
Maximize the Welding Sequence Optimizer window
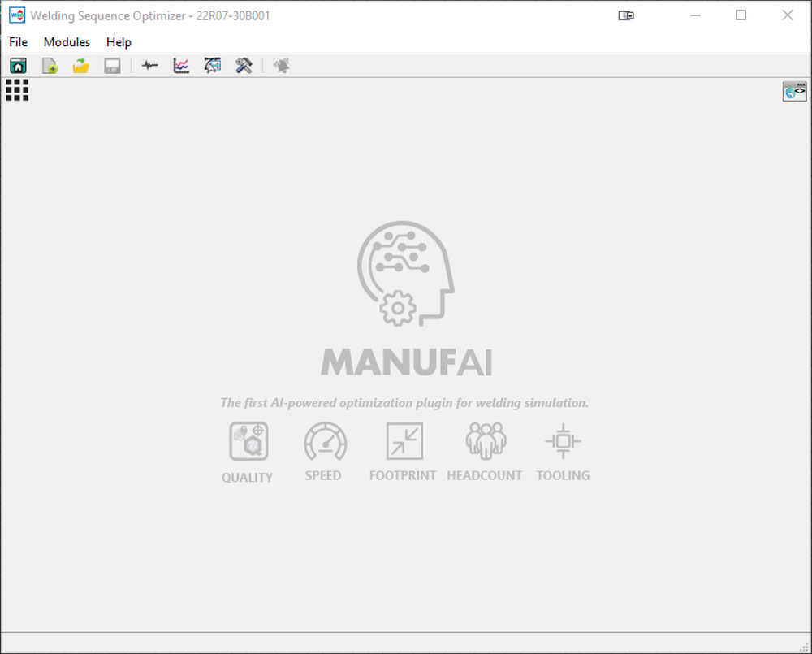(x=741, y=15)
